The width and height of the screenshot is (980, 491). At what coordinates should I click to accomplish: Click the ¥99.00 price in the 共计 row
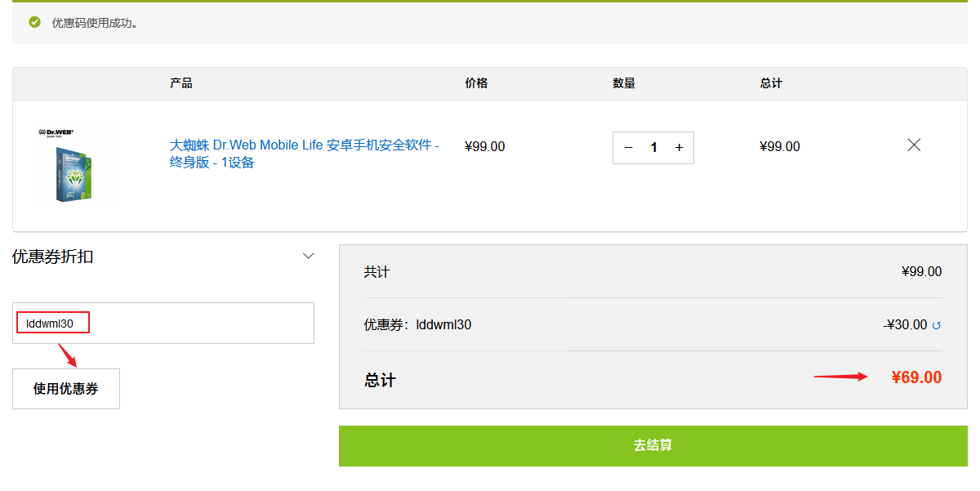[x=920, y=270]
